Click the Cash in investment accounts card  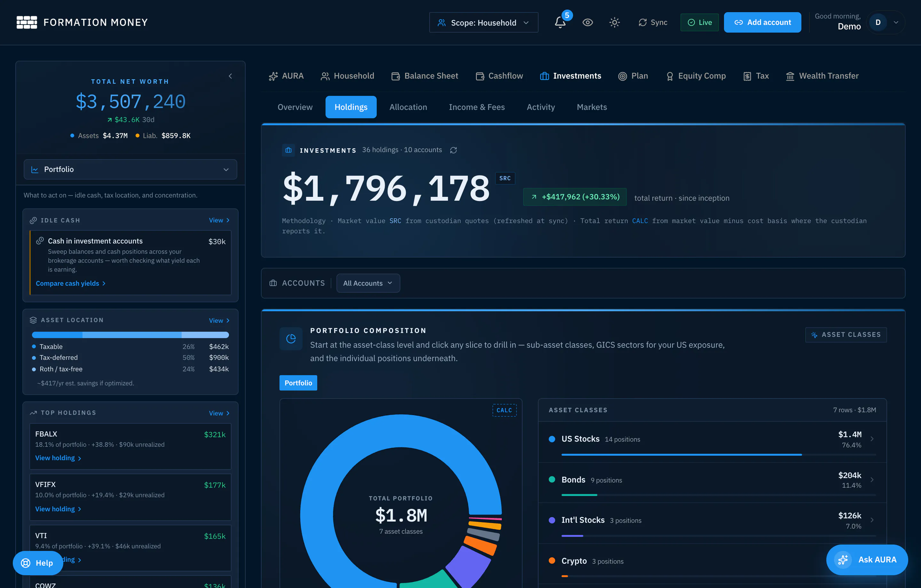point(130,263)
